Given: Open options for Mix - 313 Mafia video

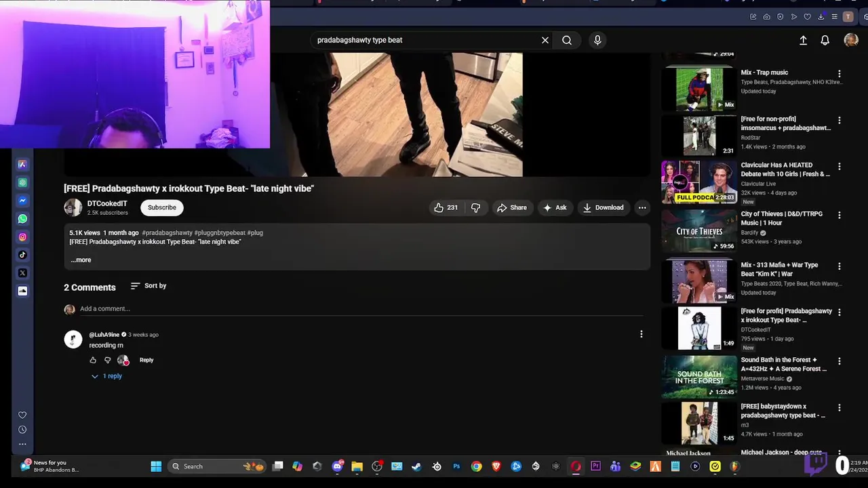Looking at the screenshot, I should [x=839, y=266].
